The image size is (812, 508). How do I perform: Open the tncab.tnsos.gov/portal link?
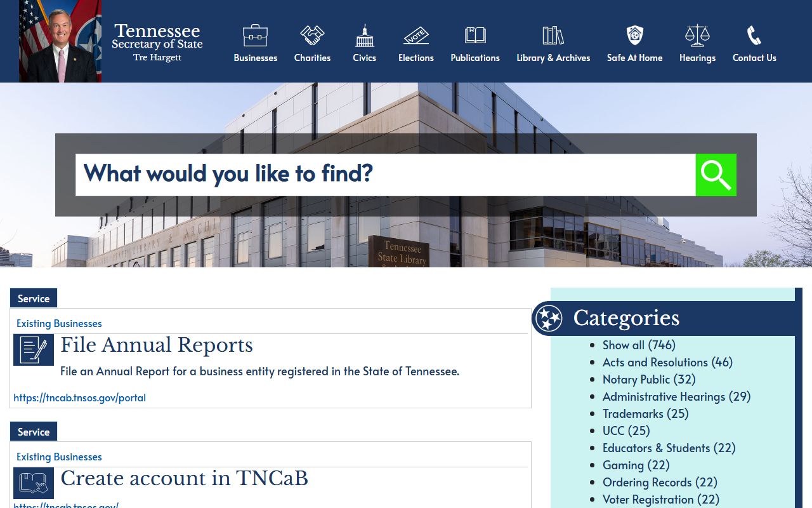(79, 398)
